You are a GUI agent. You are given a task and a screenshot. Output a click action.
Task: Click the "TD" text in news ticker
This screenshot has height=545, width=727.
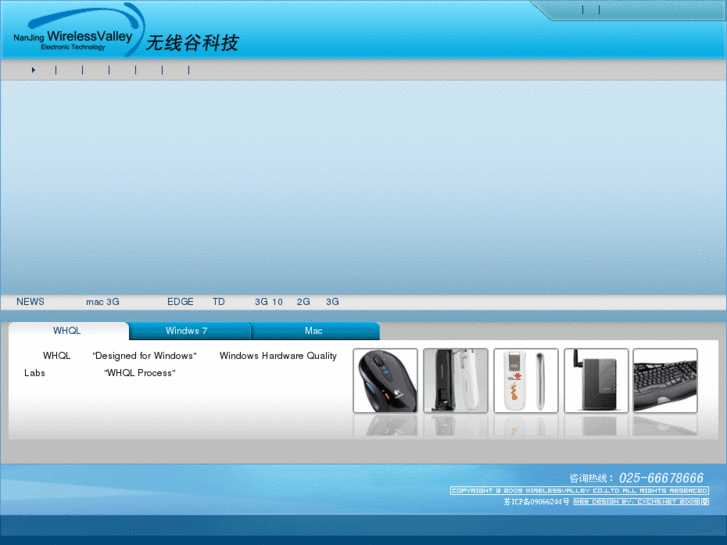click(x=219, y=302)
